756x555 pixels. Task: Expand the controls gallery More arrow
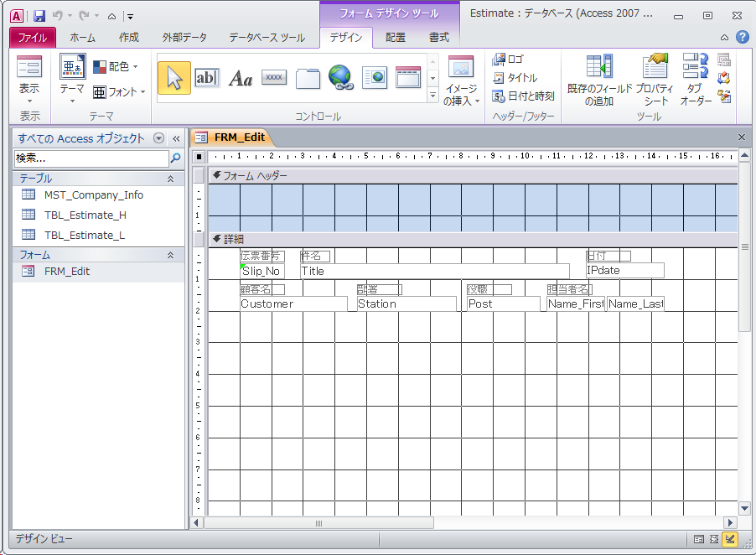[433, 96]
